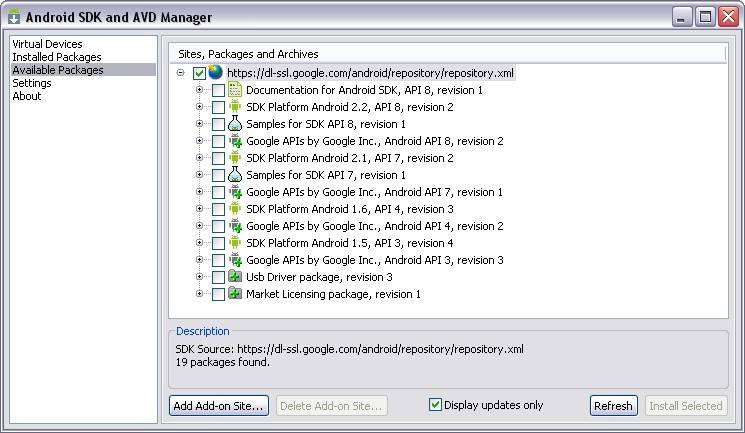
Task: Click the Android robot icon for SDK Platform 2.1
Action: coord(235,157)
